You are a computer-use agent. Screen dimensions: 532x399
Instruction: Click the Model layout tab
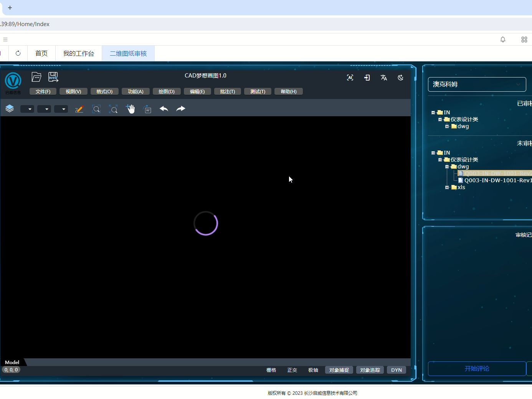coord(12,362)
